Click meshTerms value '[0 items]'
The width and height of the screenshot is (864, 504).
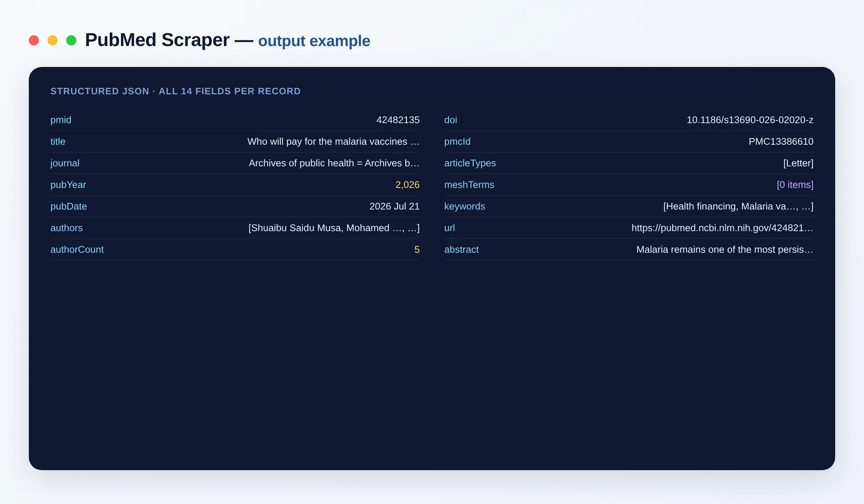pos(795,185)
